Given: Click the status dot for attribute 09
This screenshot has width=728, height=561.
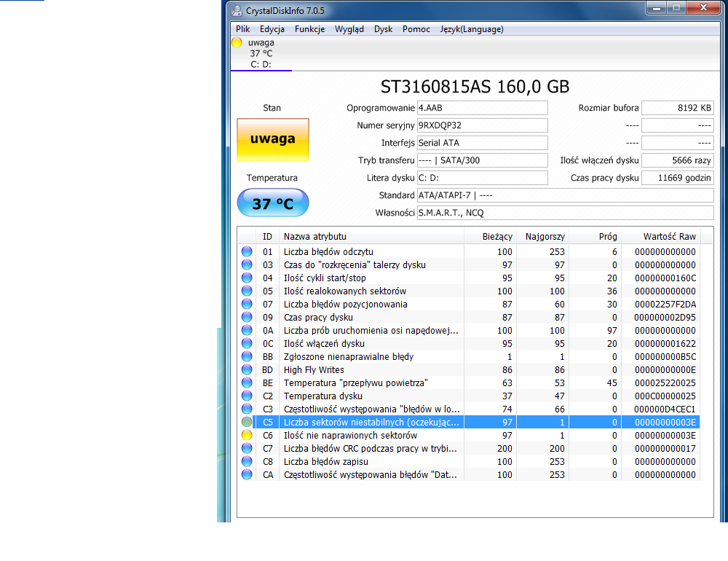Looking at the screenshot, I should click(x=247, y=317).
